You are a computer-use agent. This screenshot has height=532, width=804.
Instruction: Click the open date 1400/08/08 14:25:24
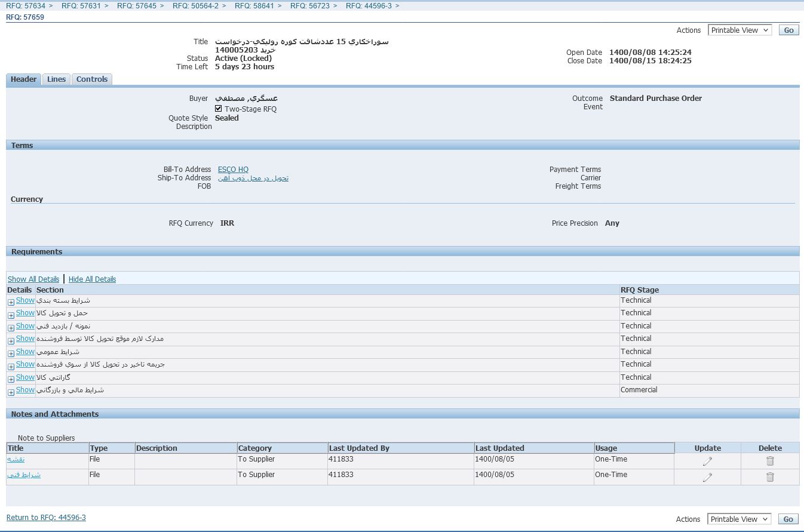tap(650, 53)
